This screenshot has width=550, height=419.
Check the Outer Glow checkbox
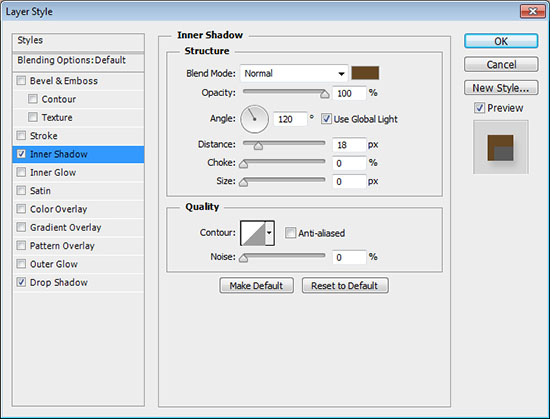[x=21, y=264]
